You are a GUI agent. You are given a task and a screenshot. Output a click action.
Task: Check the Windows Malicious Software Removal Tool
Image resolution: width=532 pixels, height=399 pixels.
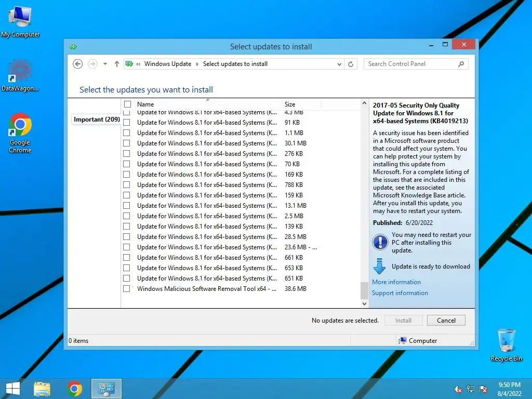click(x=127, y=289)
